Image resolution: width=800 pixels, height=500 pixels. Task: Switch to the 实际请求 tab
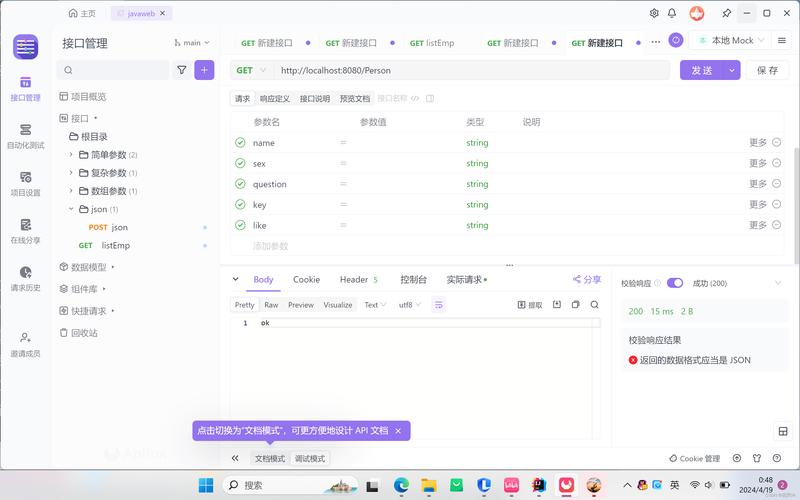point(466,280)
